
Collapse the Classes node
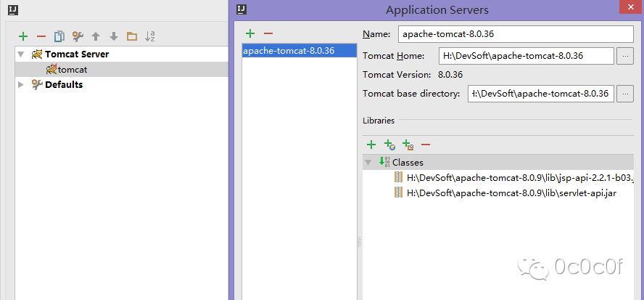[x=368, y=163]
